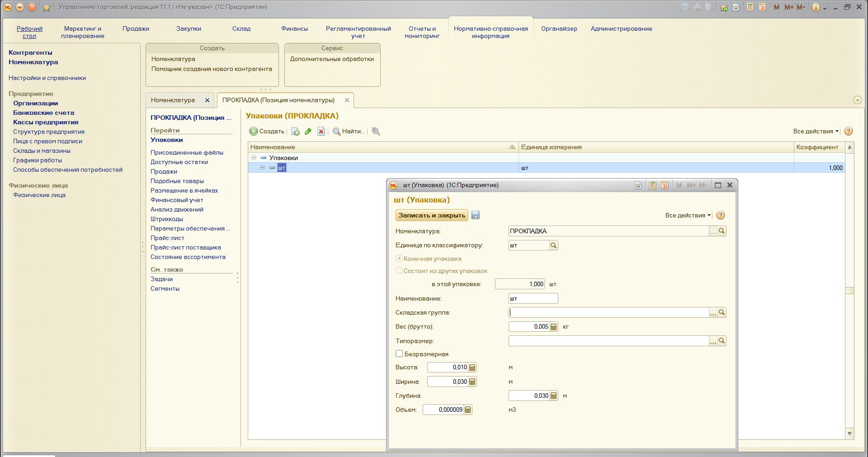Viewport: 868px width, 457px height.
Task: Expand the шт row in tree
Action: 262,168
